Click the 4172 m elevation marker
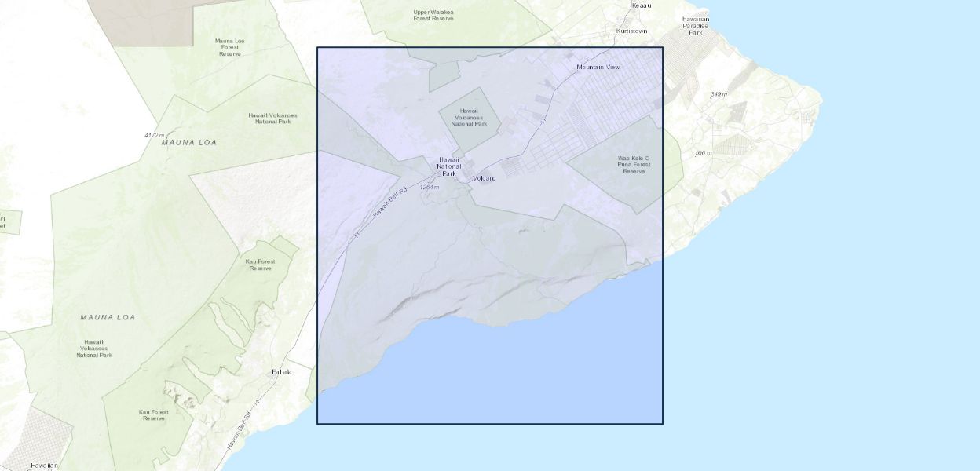The image size is (980, 471). (x=155, y=135)
